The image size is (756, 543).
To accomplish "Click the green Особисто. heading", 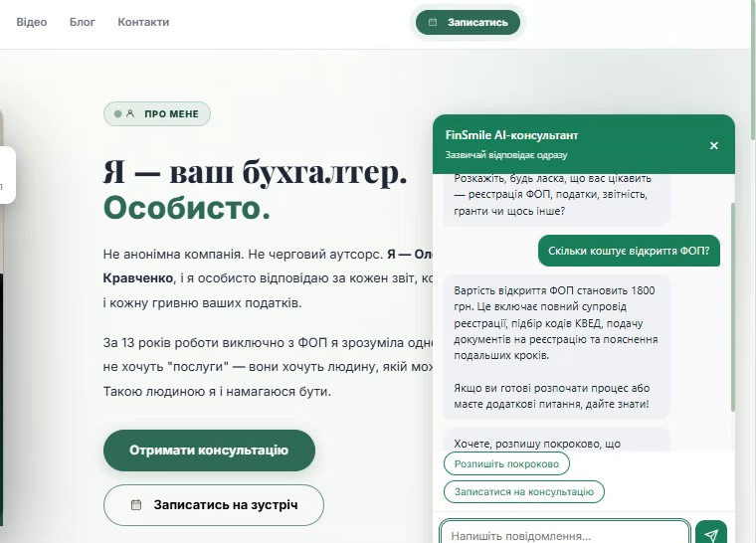I will pyautogui.click(x=187, y=208).
